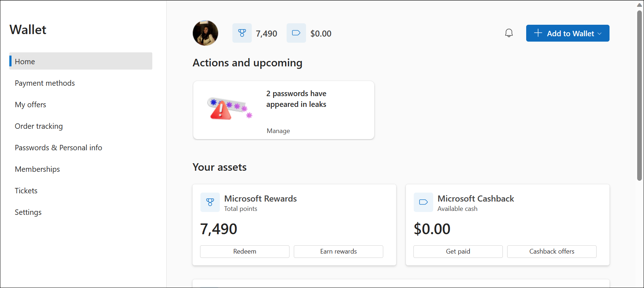Open Order tracking page
This screenshot has width=644, height=288.
pos(39,126)
